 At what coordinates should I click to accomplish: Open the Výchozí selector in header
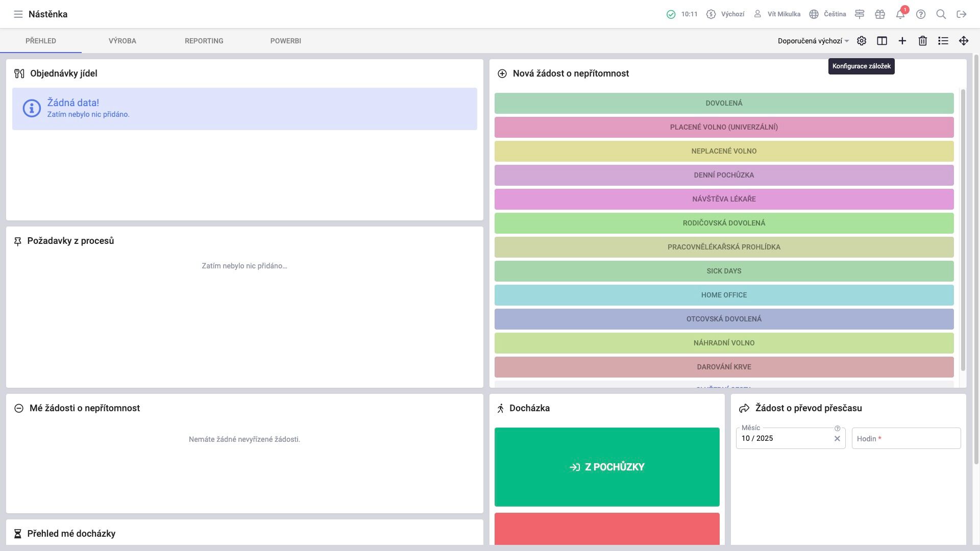pos(725,14)
